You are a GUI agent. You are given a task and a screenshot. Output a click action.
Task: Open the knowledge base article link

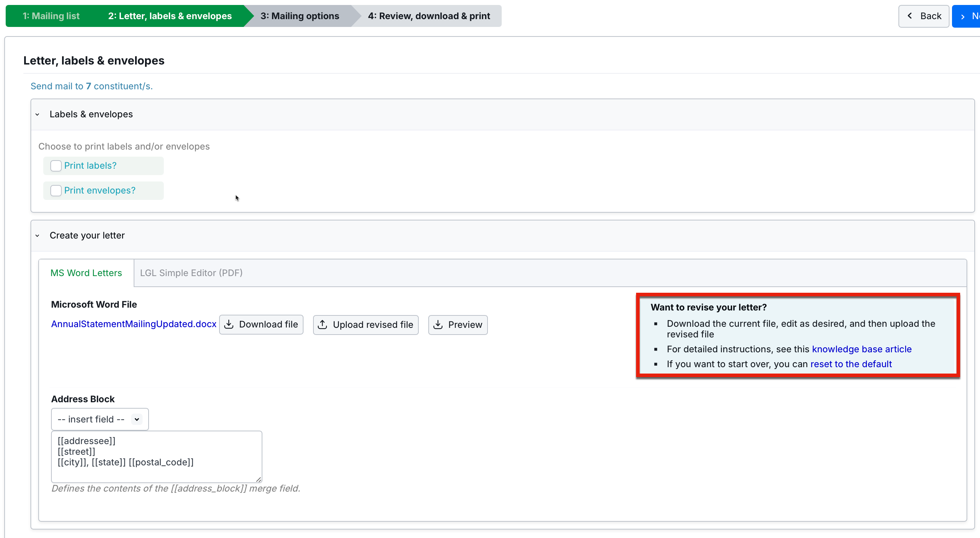861,349
